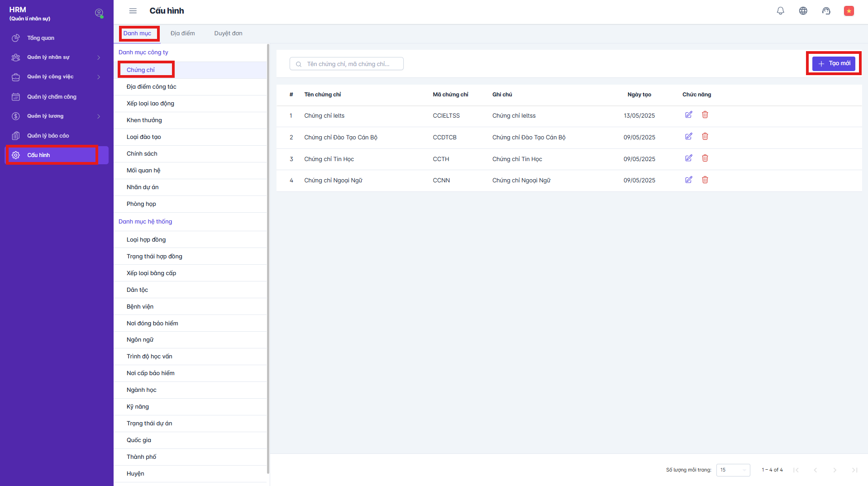Select Khen thưởng in the category list
Viewport: 868px width, 486px height.
click(x=144, y=120)
